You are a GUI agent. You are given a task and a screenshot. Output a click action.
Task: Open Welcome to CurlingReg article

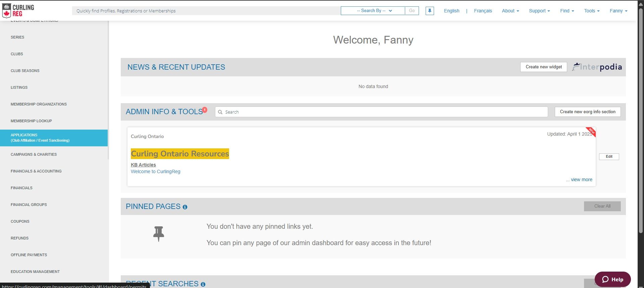coord(156,171)
